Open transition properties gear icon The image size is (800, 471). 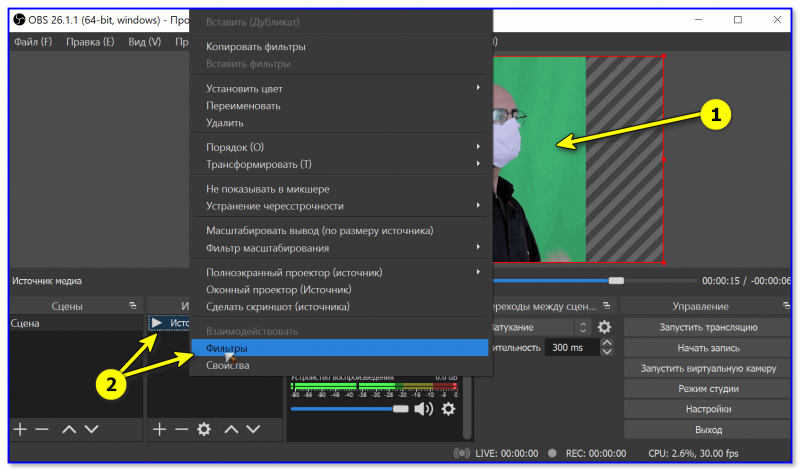point(604,327)
